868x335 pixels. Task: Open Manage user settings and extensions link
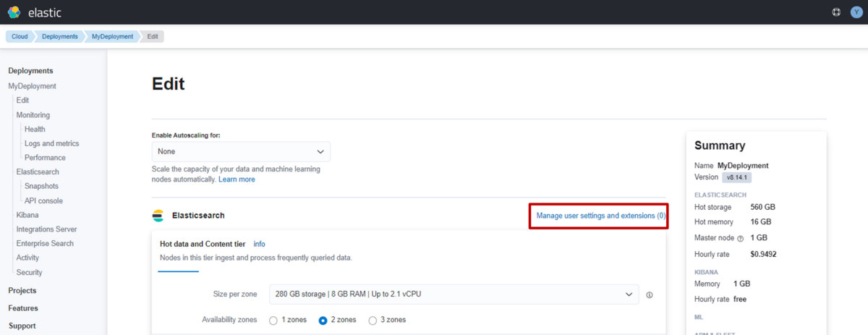click(601, 216)
